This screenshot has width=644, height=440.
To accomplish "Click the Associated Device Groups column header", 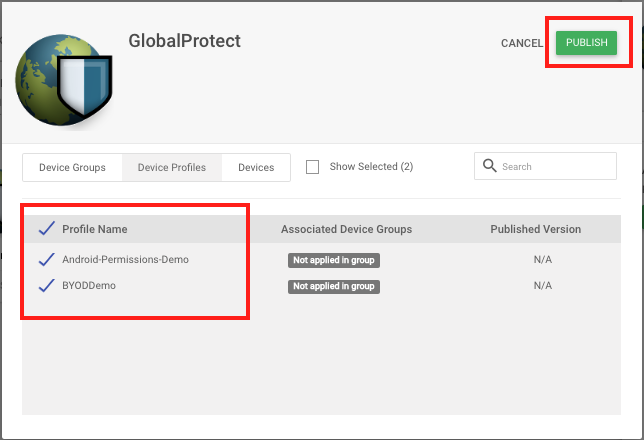I will tap(346, 229).
